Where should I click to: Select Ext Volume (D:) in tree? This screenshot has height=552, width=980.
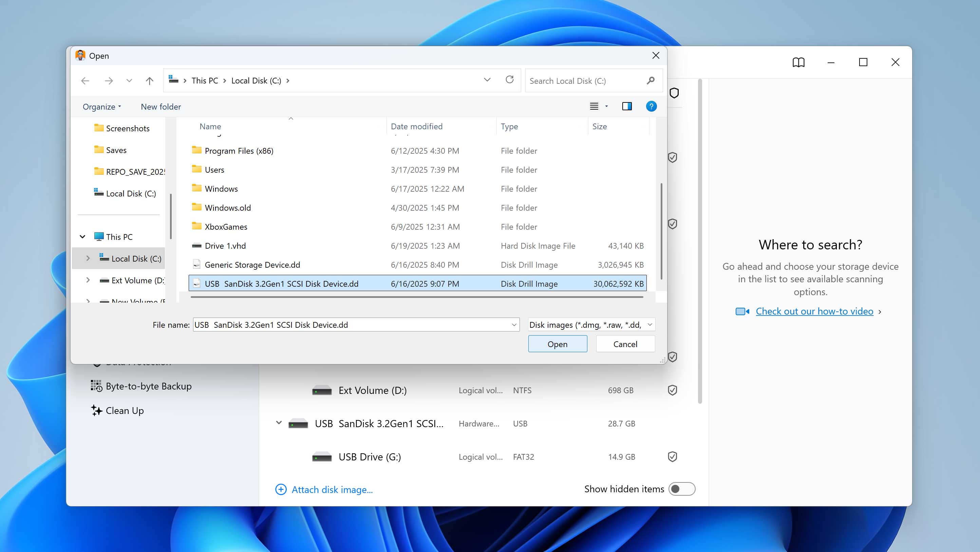[x=132, y=280]
